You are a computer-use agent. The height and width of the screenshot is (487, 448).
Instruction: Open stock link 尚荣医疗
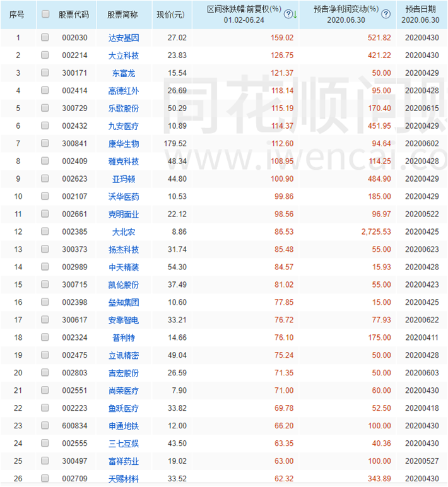(124, 390)
